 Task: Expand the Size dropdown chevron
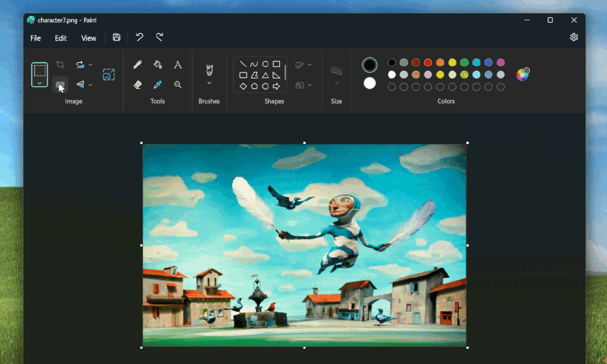(x=336, y=83)
